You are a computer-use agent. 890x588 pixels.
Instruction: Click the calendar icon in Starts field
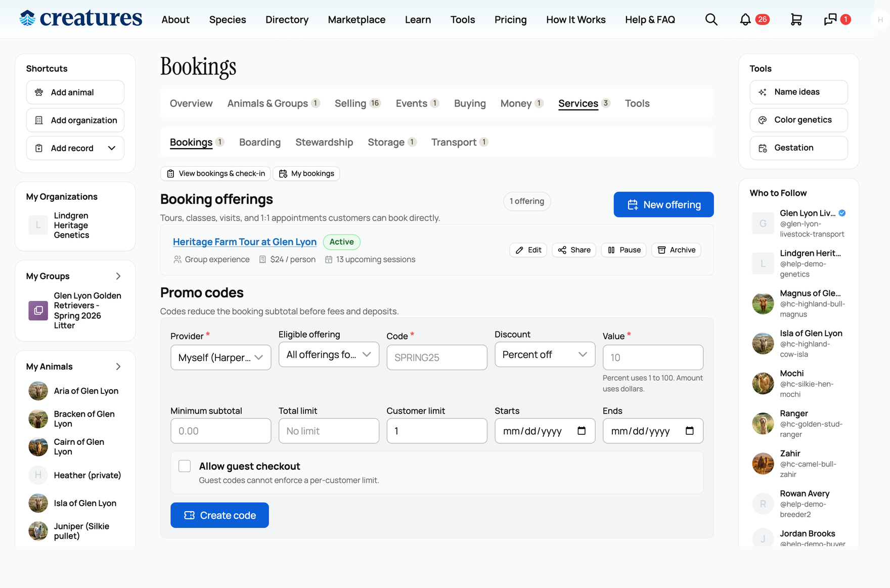[582, 431]
